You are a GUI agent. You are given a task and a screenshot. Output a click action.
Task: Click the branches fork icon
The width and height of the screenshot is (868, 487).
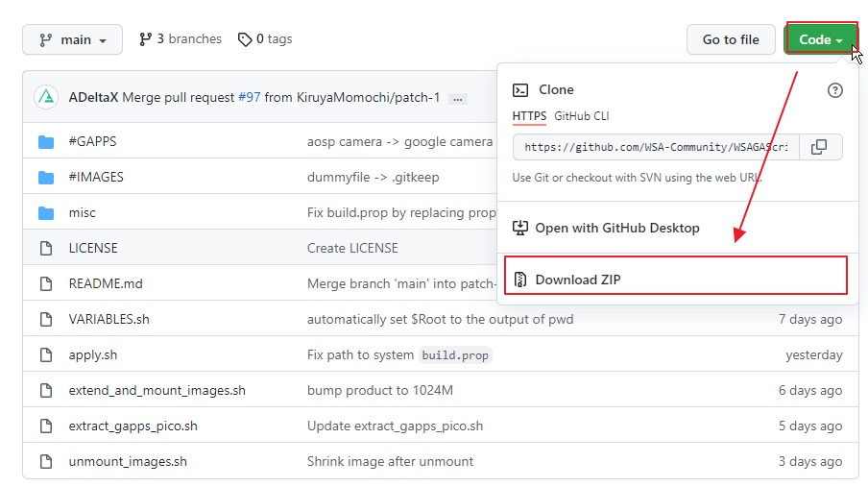[146, 39]
